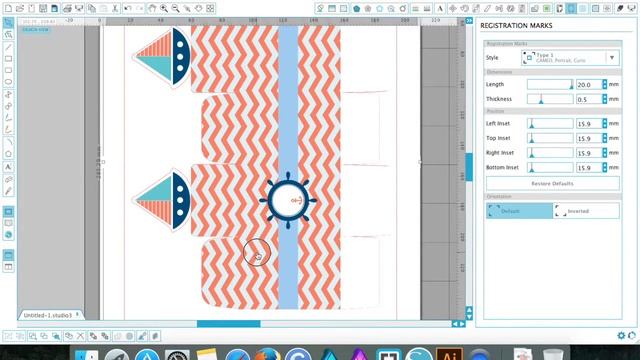Open Firefox from the dock
640x360 pixels.
click(x=267, y=354)
